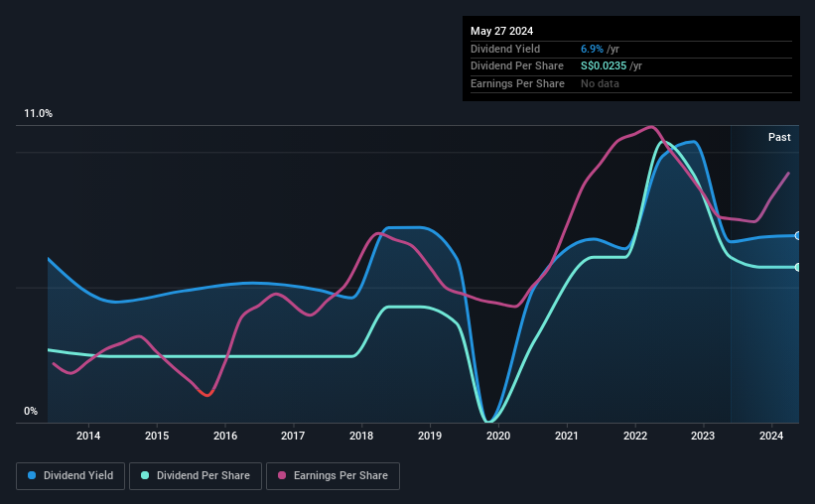Click the Past region label
Screen dimensions: 815x504
point(779,137)
